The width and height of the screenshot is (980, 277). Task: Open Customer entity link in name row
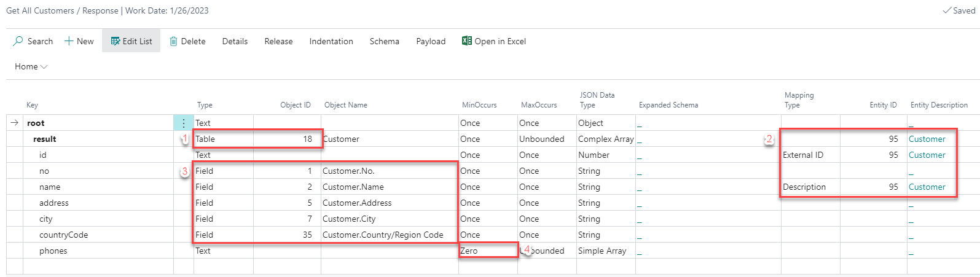[927, 187]
